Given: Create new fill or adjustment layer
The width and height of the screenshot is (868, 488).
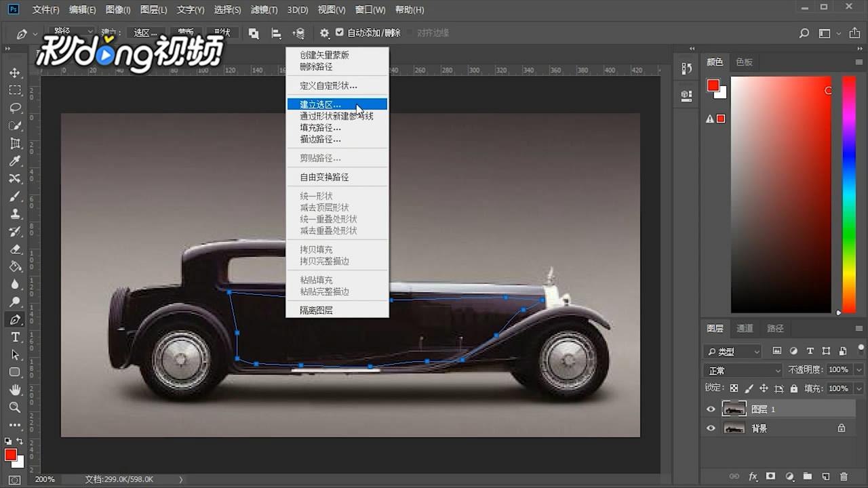Looking at the screenshot, I should (x=789, y=476).
